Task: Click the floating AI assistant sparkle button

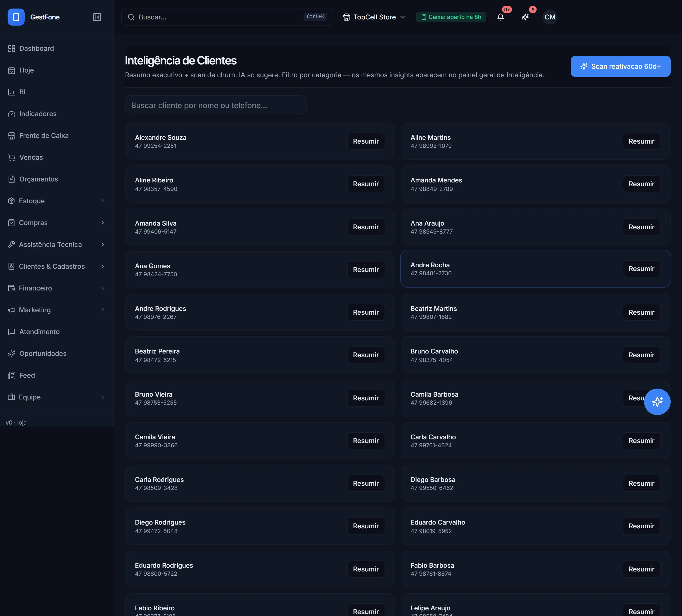Action: coord(657,402)
